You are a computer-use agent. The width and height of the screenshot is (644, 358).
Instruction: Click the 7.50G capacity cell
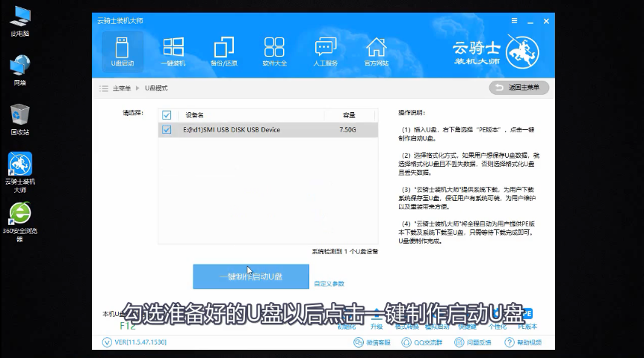click(x=347, y=129)
